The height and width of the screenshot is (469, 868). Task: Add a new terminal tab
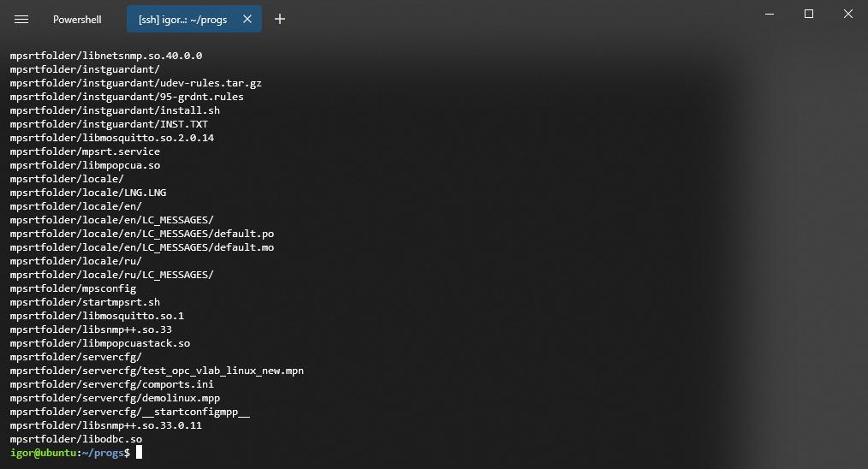pyautogui.click(x=280, y=20)
